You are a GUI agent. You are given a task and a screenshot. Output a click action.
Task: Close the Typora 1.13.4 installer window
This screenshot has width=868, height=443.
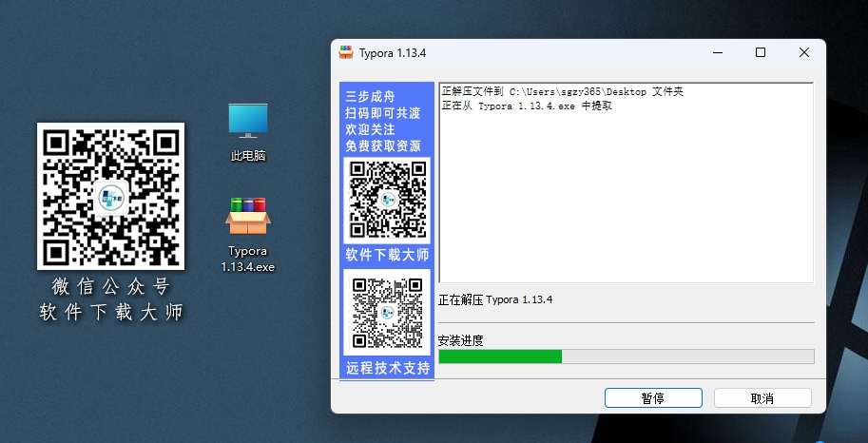tap(804, 52)
